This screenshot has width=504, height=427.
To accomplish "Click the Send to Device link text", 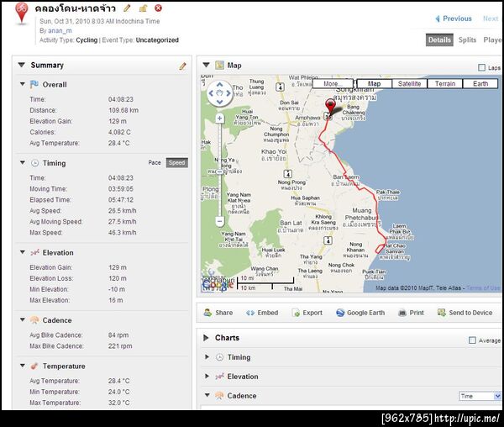I will tap(470, 313).
